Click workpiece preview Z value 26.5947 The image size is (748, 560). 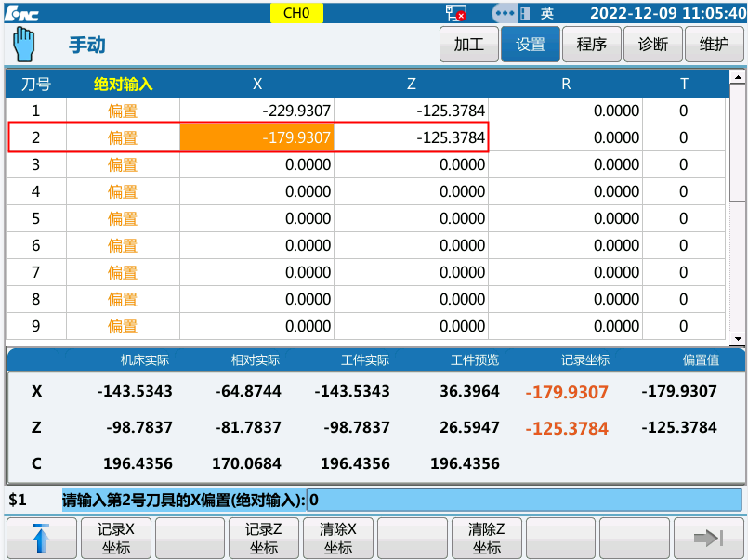pyautogui.click(x=469, y=427)
